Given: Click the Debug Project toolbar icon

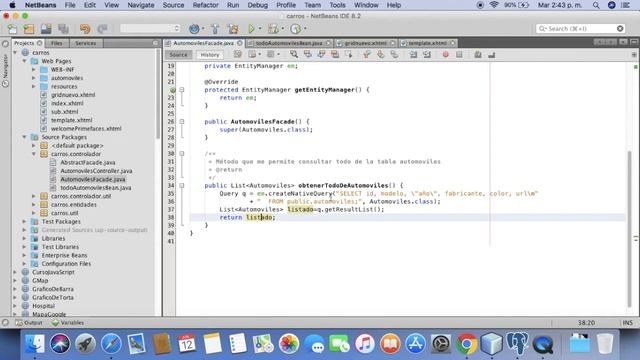Looking at the screenshot, I should click(273, 29).
